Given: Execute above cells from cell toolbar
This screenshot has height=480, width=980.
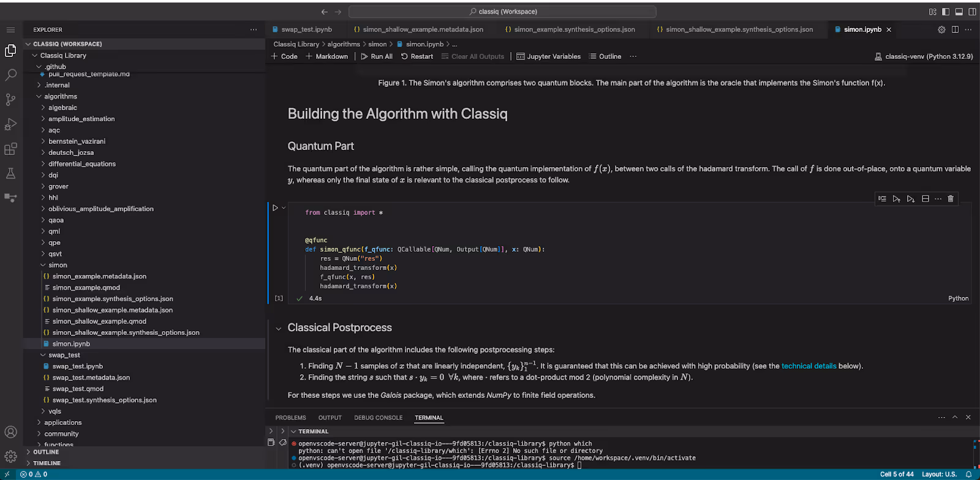Looking at the screenshot, I should 897,198.
